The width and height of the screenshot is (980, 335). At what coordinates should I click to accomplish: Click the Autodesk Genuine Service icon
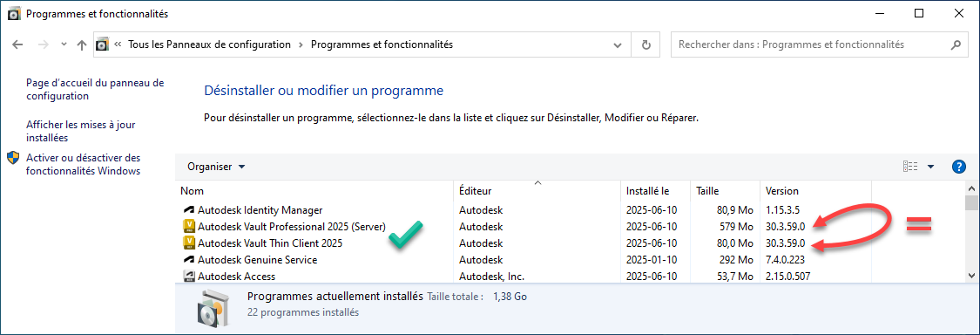(x=189, y=259)
